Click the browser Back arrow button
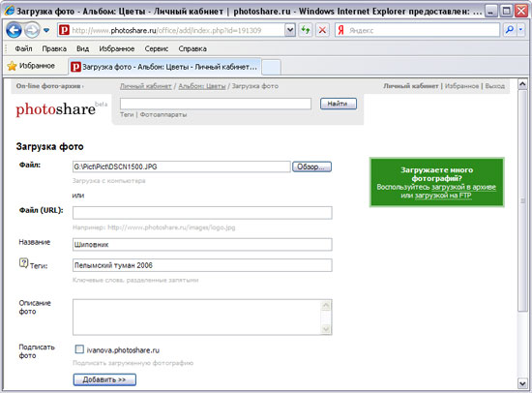Screen dimensions: 532x393 (14, 31)
